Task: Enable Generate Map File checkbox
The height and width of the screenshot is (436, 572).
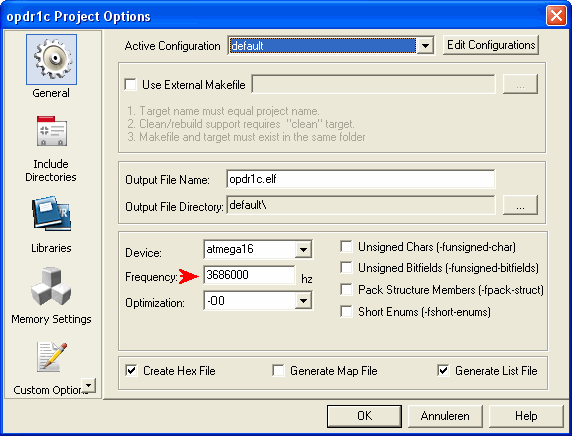Action: tap(278, 371)
